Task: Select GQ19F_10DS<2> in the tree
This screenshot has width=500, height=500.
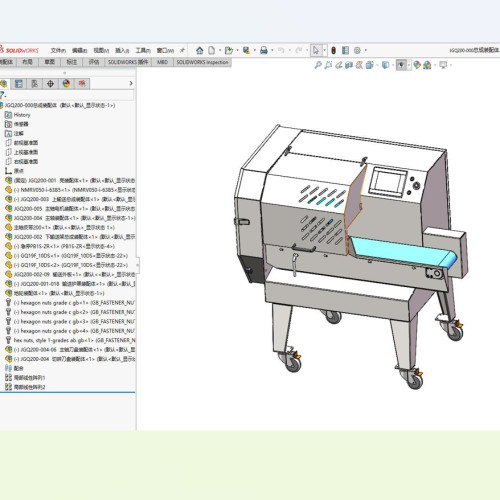Action: point(66,265)
